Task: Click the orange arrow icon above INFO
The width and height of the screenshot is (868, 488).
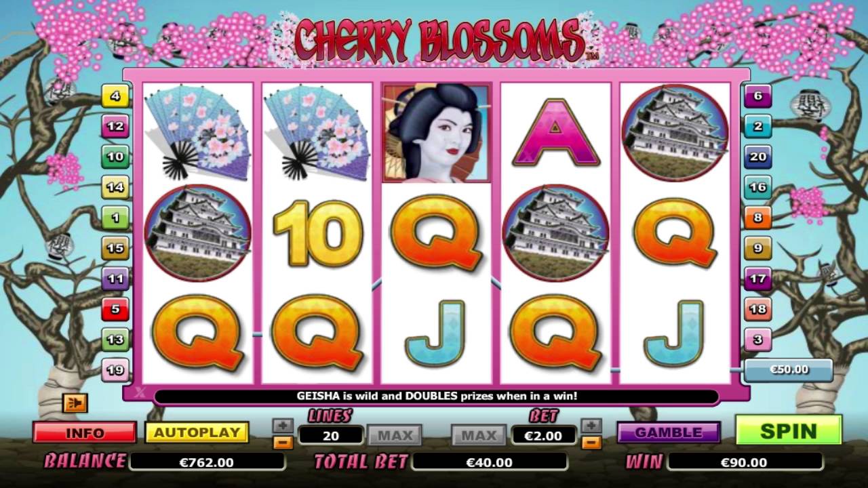Action: [75, 403]
